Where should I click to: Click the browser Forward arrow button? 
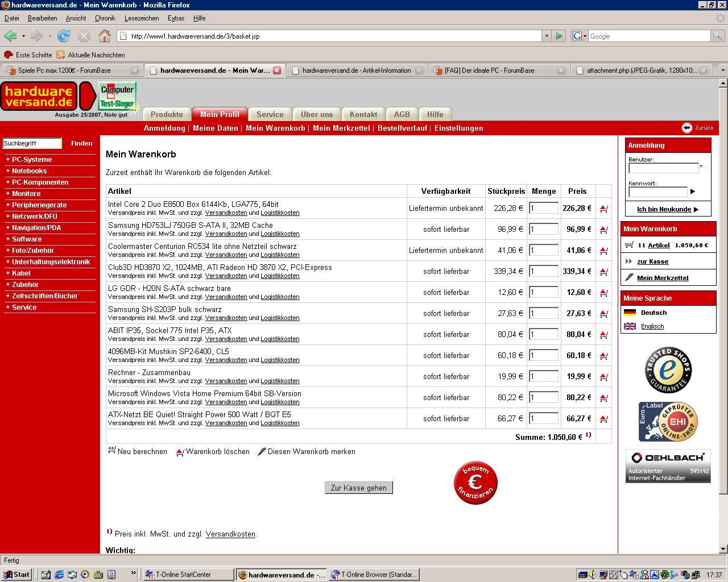coord(36,36)
